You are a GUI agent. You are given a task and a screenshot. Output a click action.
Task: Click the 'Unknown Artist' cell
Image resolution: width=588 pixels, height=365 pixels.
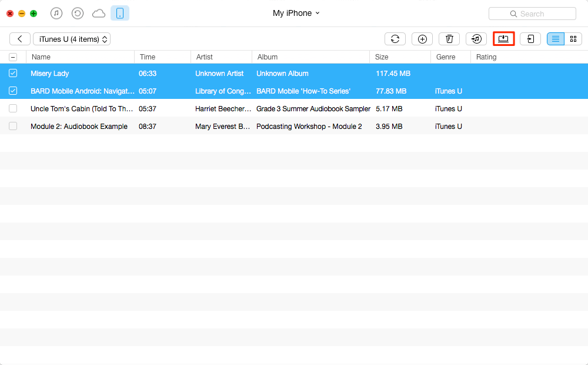(219, 74)
